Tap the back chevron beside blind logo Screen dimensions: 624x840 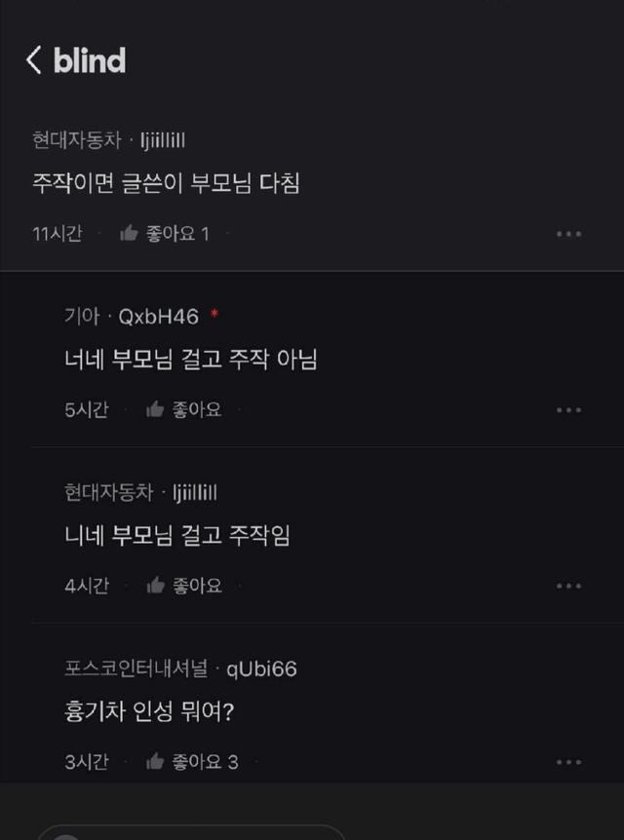coord(33,60)
